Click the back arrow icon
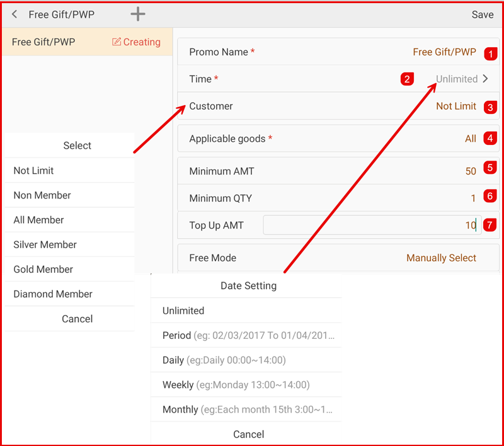This screenshot has width=504, height=446. (14, 14)
